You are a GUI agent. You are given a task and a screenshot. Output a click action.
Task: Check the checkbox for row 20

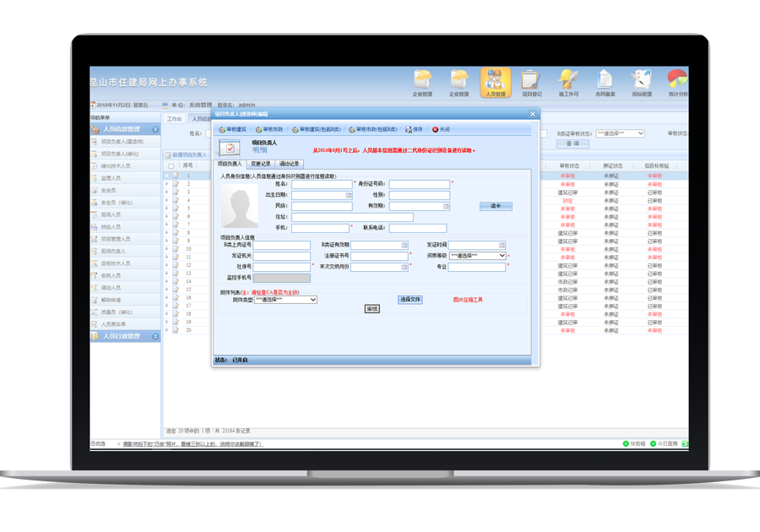point(176,330)
